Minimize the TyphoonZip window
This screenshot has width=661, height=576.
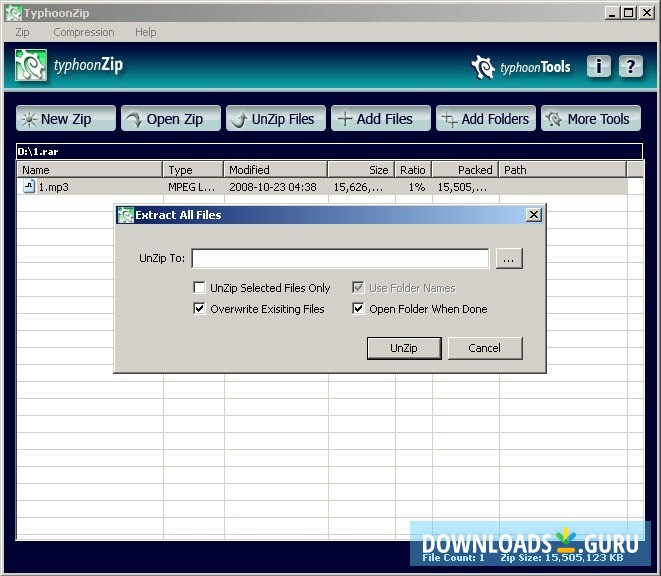[x=612, y=13]
